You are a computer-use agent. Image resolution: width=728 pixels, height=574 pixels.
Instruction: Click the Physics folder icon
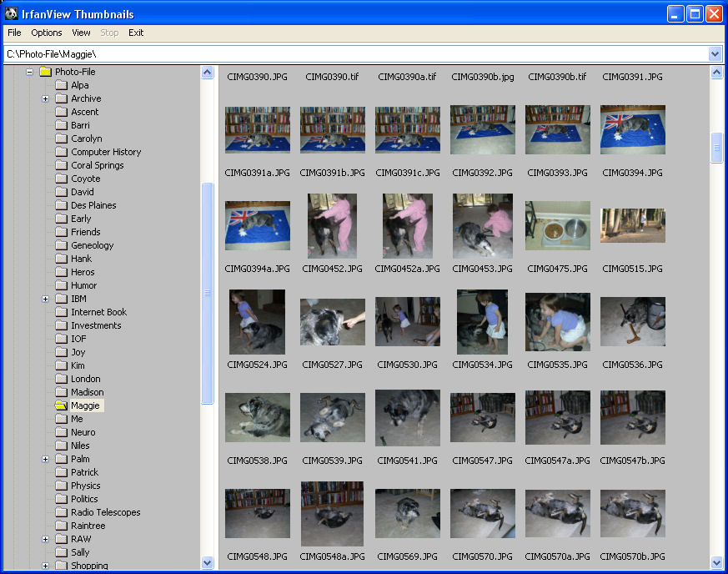(x=61, y=486)
